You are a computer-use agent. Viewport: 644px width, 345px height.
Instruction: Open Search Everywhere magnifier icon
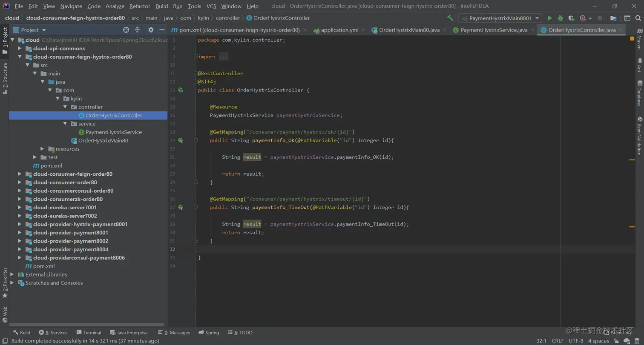pos(638,18)
